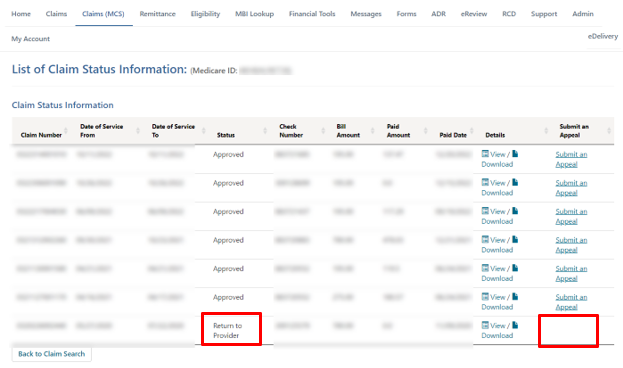Sort by the Submit an Appeal column arrows

(x=609, y=131)
